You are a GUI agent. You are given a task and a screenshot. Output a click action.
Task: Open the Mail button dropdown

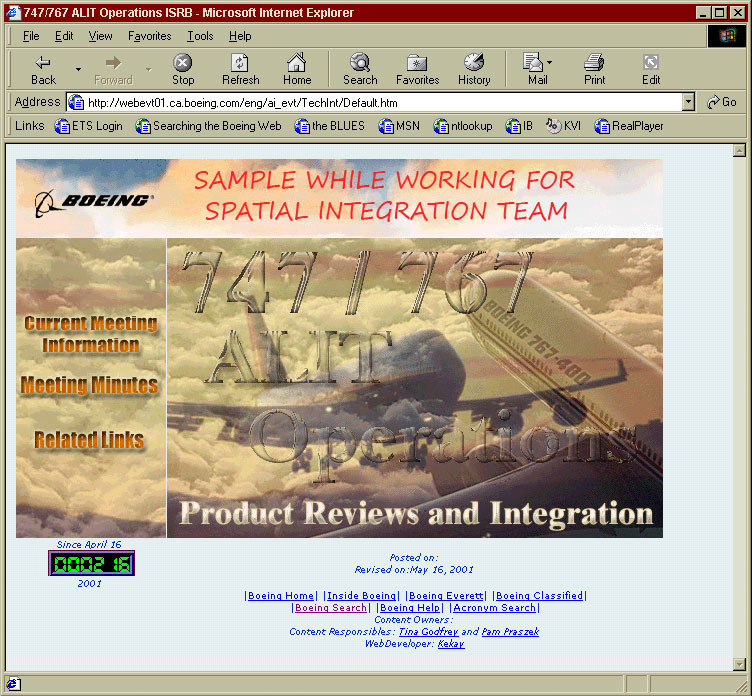coord(549,63)
